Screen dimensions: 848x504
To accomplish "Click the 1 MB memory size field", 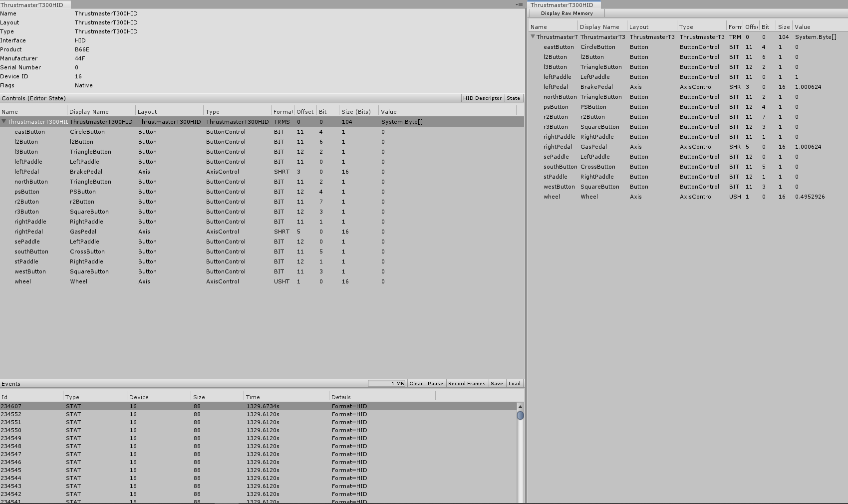I will (387, 383).
